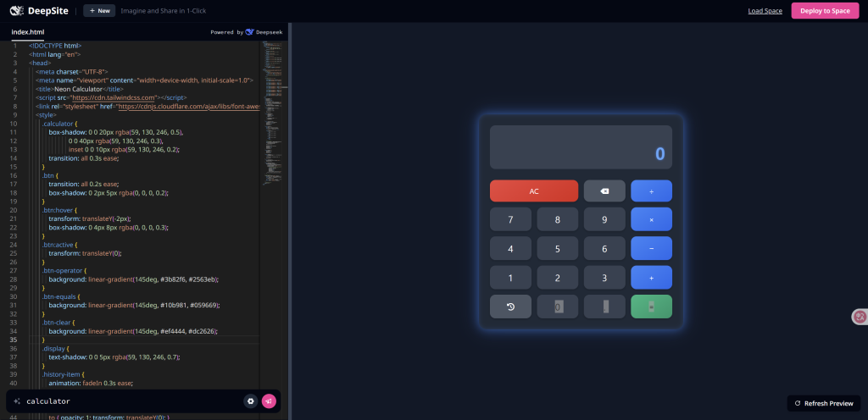
Task: Click the divider between the editor and preview
Action: tap(290, 221)
